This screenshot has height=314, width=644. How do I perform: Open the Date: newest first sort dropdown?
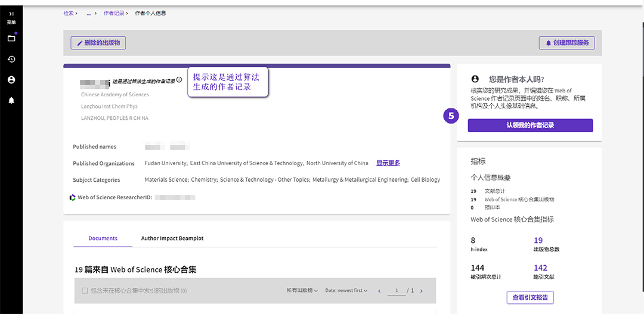[346, 291]
